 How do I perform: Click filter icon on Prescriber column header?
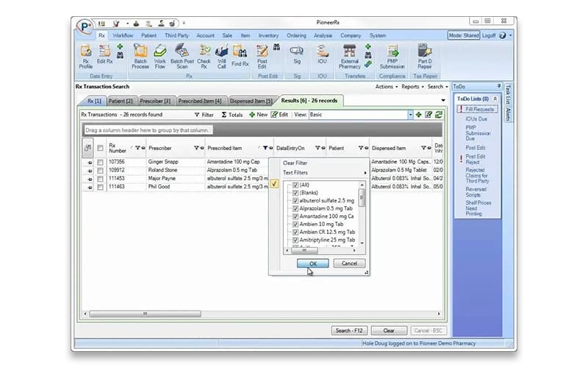point(196,148)
